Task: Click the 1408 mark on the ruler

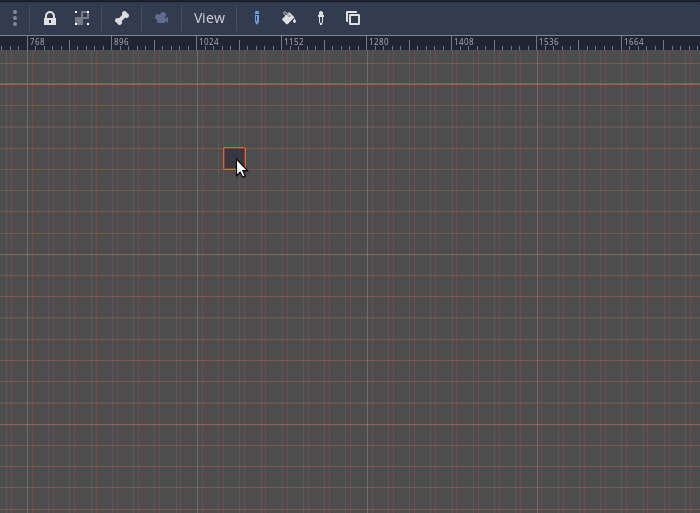Action: (x=463, y=42)
